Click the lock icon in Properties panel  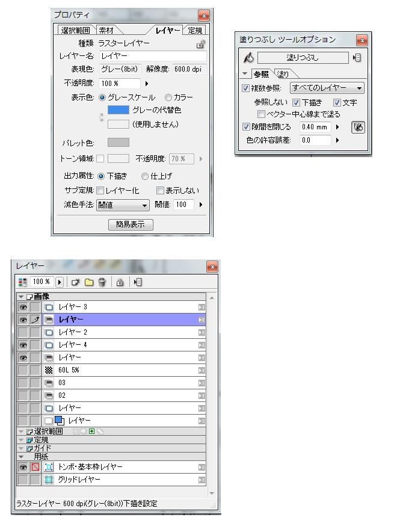pyautogui.click(x=201, y=44)
